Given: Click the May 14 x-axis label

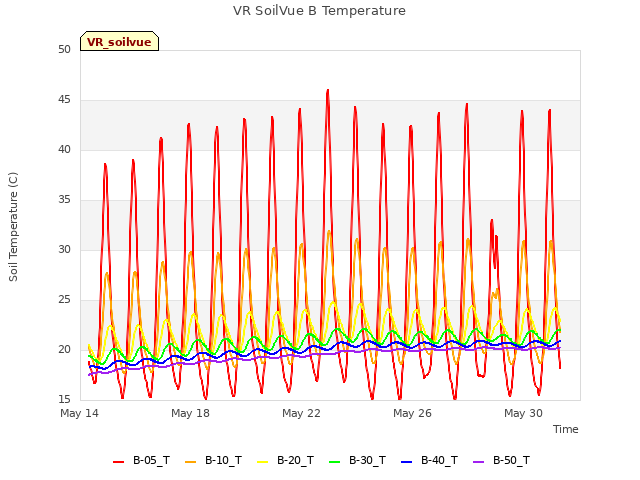Looking at the screenshot, I should [79, 413].
